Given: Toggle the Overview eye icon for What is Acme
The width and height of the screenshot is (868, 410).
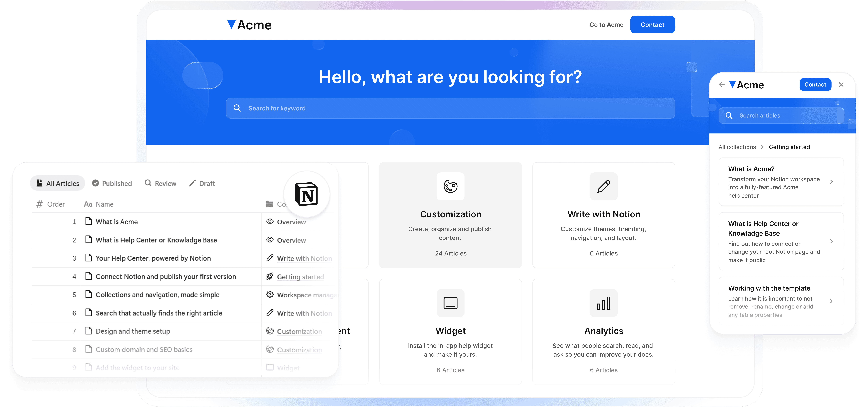Looking at the screenshot, I should click(x=270, y=221).
